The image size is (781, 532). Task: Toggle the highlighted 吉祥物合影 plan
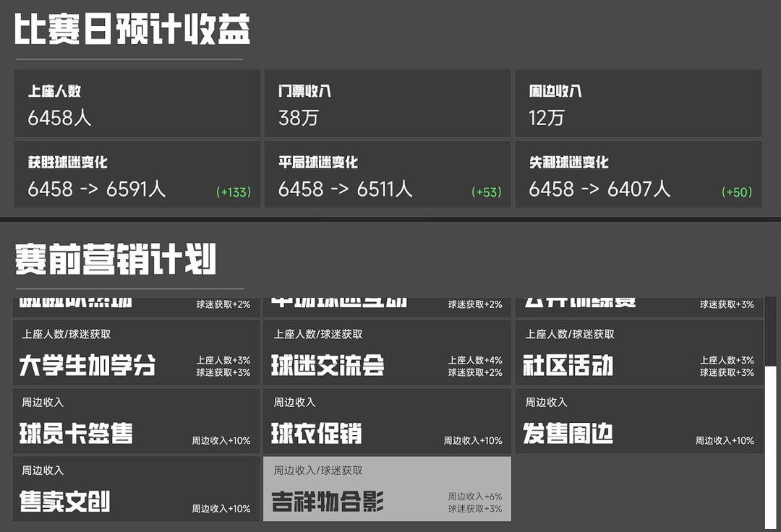(x=387, y=489)
